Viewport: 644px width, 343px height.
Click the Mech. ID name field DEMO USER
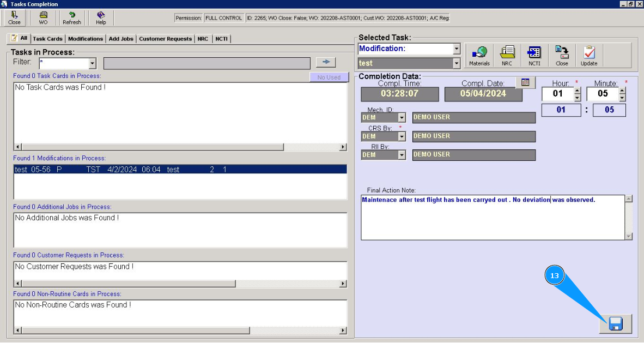pyautogui.click(x=474, y=118)
